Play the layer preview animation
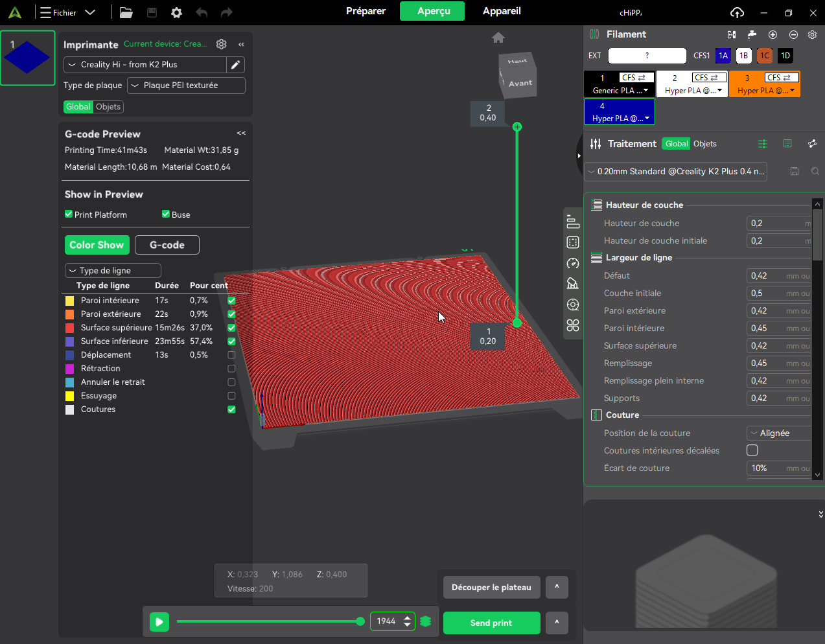825x644 pixels. [x=159, y=622]
